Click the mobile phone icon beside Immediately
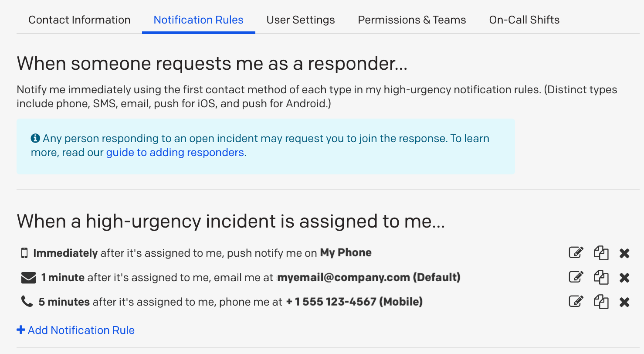This screenshot has height=354, width=644. pyautogui.click(x=24, y=253)
